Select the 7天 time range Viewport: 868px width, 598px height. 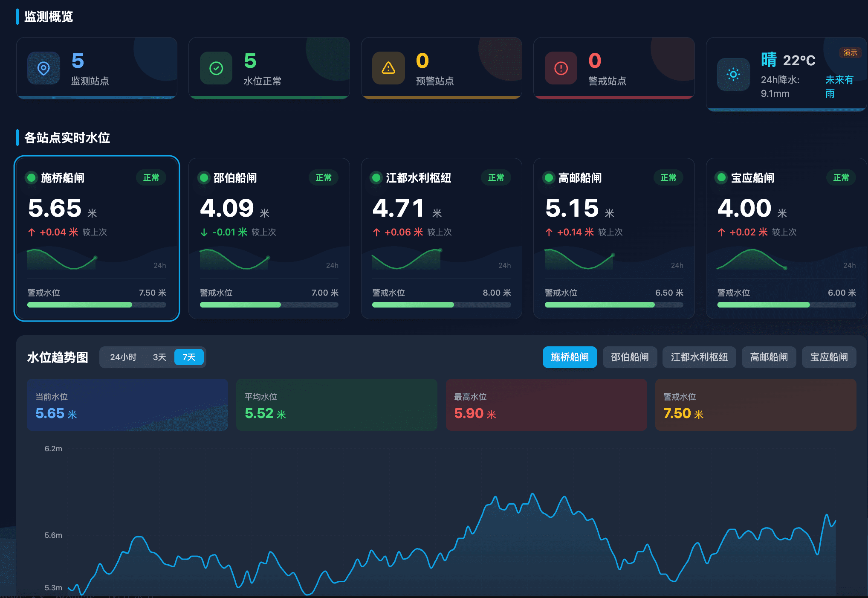click(189, 357)
